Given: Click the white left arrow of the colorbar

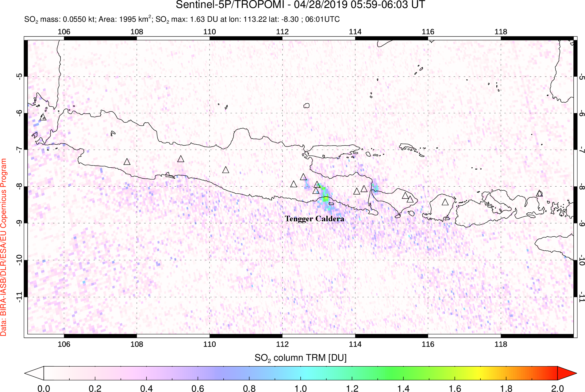Looking at the screenshot, I should 34,373.
